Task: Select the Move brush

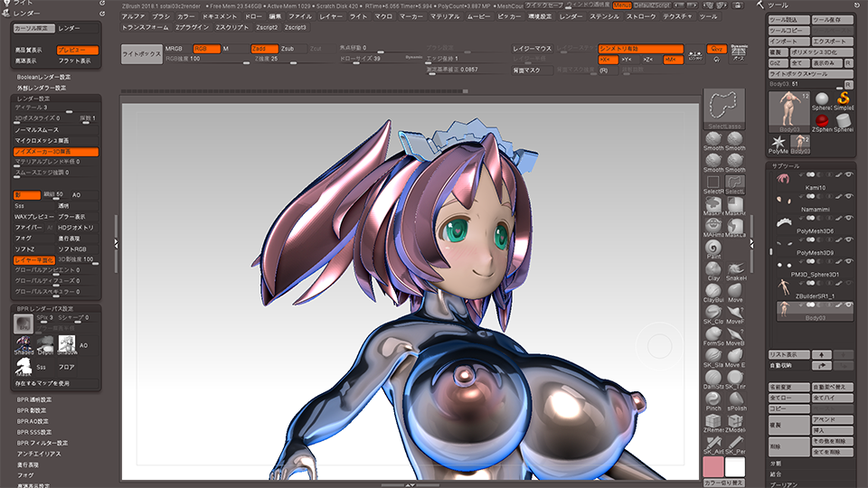Action: (735, 292)
